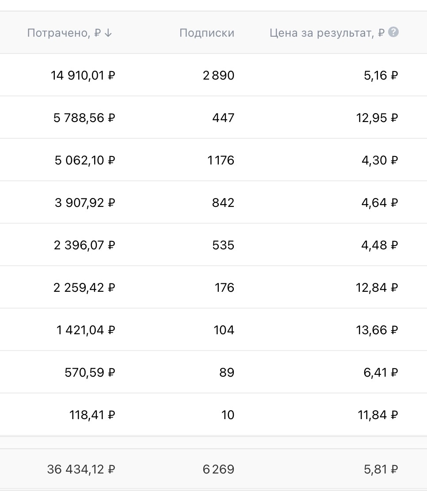Sort table by Подписки column header

coord(207,33)
